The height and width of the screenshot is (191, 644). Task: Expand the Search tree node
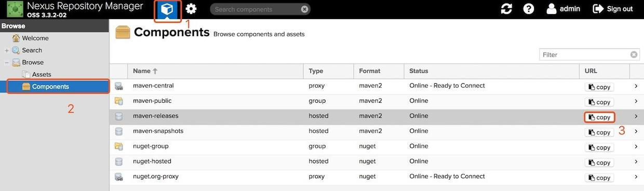7,50
